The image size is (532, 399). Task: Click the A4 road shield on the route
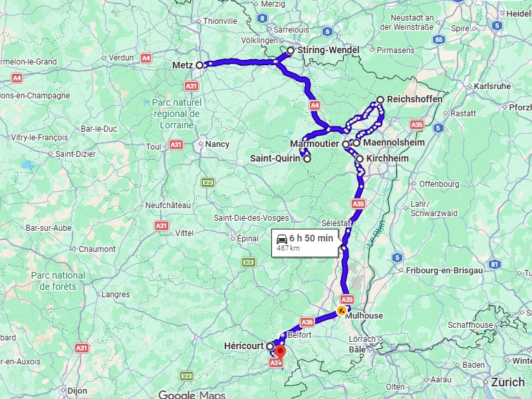point(315,105)
